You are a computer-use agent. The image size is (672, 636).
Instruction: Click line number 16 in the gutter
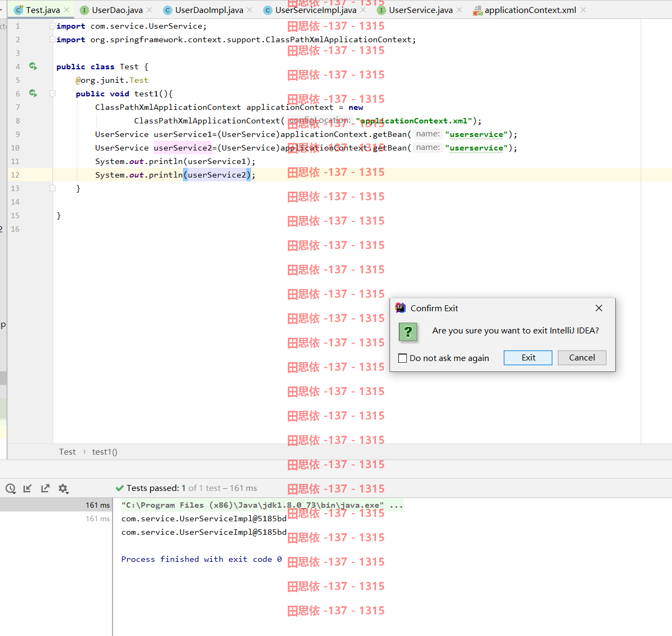point(15,229)
